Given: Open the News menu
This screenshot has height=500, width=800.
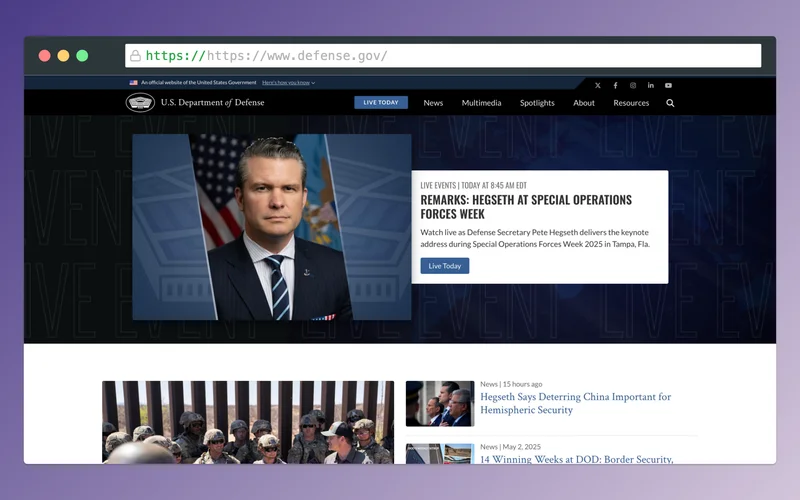Looking at the screenshot, I should coord(433,103).
